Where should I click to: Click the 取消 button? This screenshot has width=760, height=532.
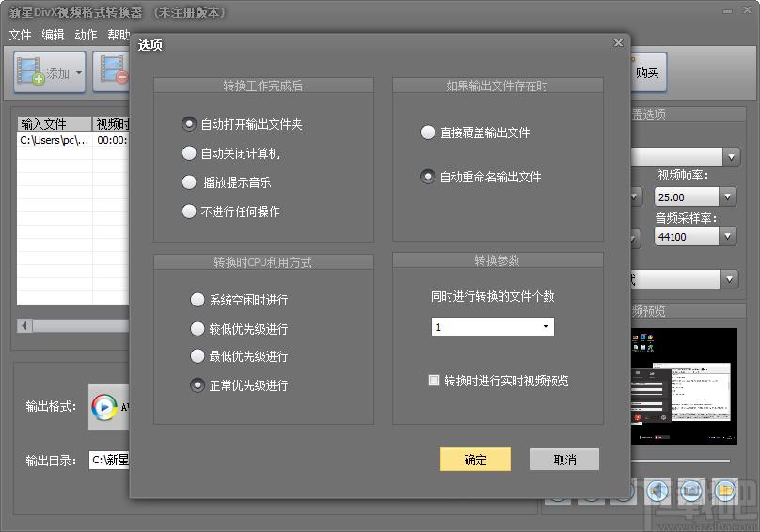564,460
